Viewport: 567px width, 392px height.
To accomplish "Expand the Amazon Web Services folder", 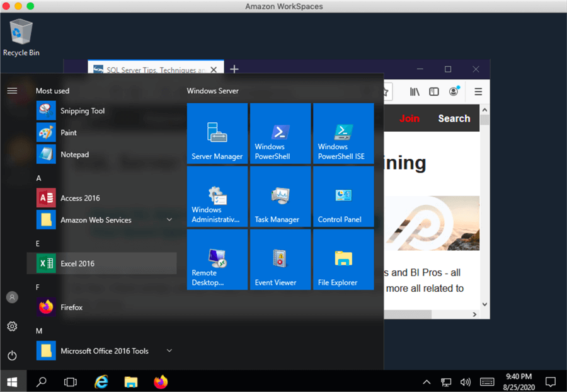I will click(169, 220).
